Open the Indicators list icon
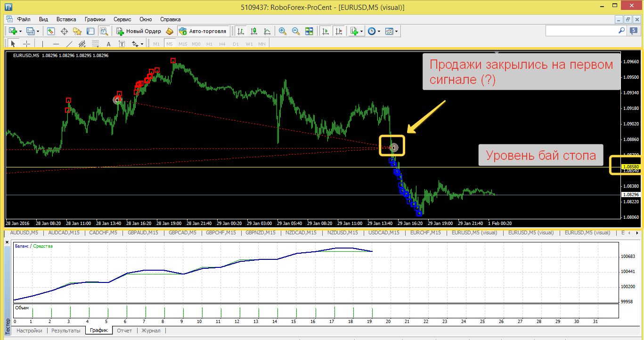 (x=354, y=31)
